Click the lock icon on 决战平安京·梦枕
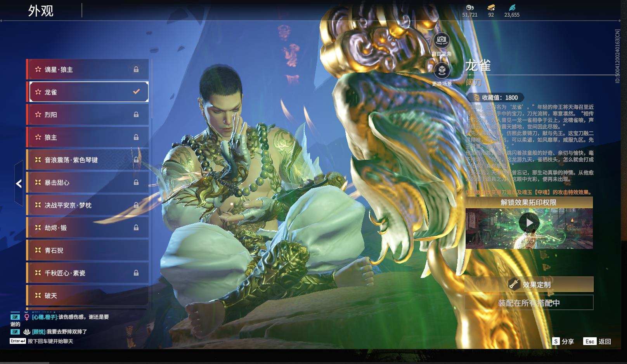Image resolution: width=627 pixels, height=364 pixels. click(x=136, y=205)
